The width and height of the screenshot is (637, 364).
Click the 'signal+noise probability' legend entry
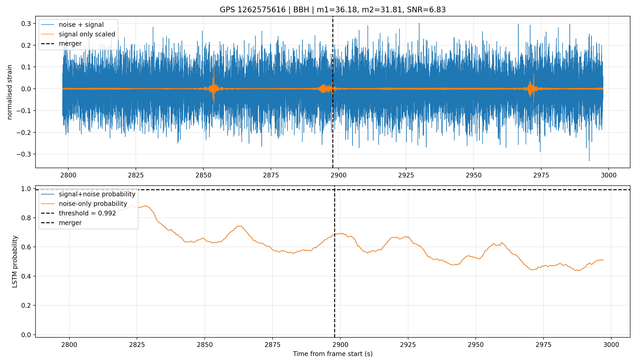(x=88, y=194)
